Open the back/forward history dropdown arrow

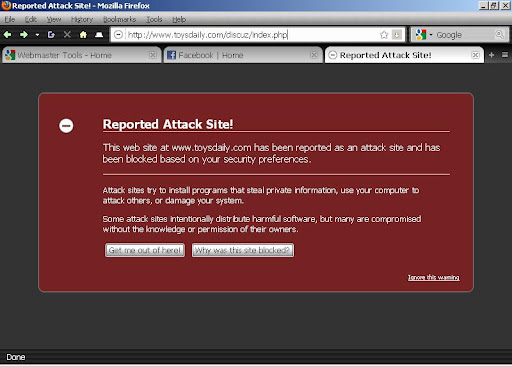pos(37,35)
